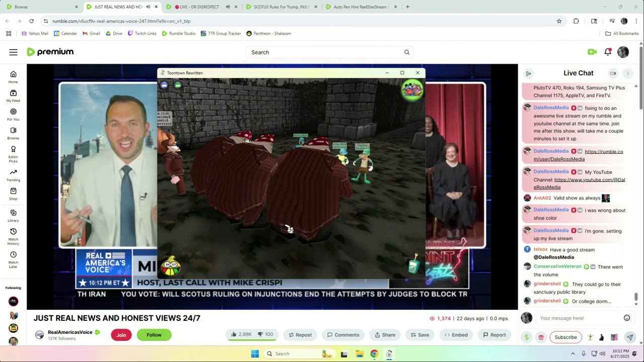The height and width of the screenshot is (362, 644).
Task: Save the video to a playlist
Action: coord(420,335)
